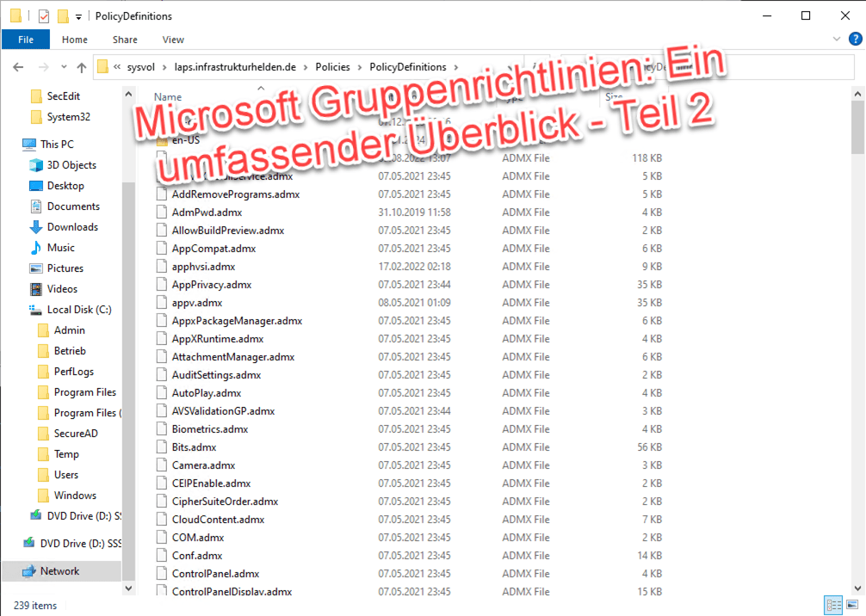Click the Music note icon
The width and height of the screenshot is (866, 616).
36,248
